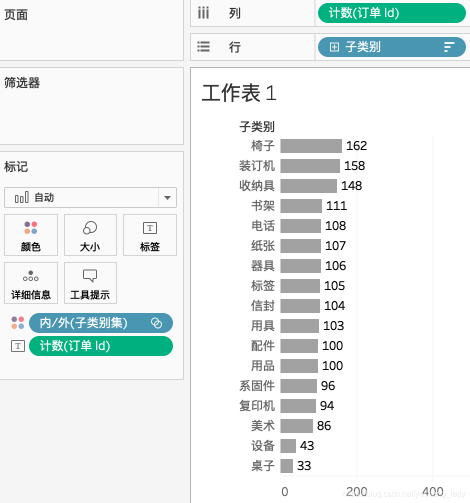This screenshot has height=503, width=470.
Task: Click the Rows shelf icon next to 行
Action: click(203, 47)
